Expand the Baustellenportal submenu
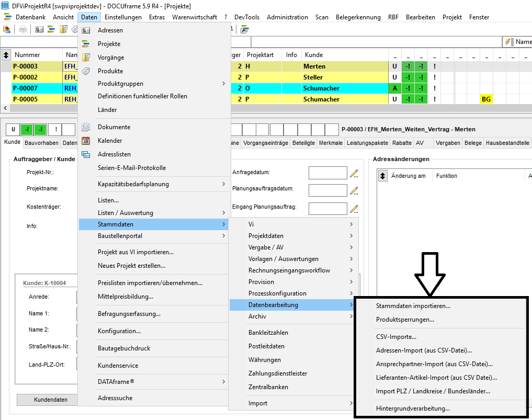Screen dimensions: 532x420 pos(223,236)
